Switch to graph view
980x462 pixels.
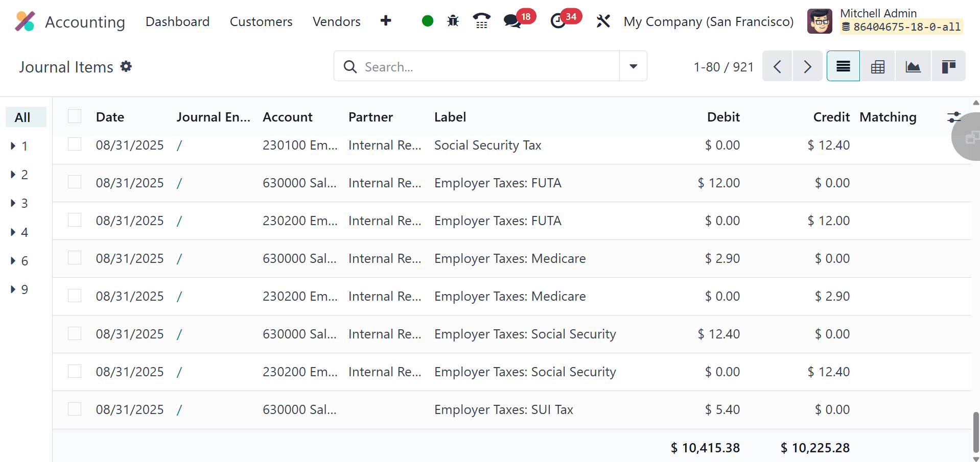click(913, 66)
